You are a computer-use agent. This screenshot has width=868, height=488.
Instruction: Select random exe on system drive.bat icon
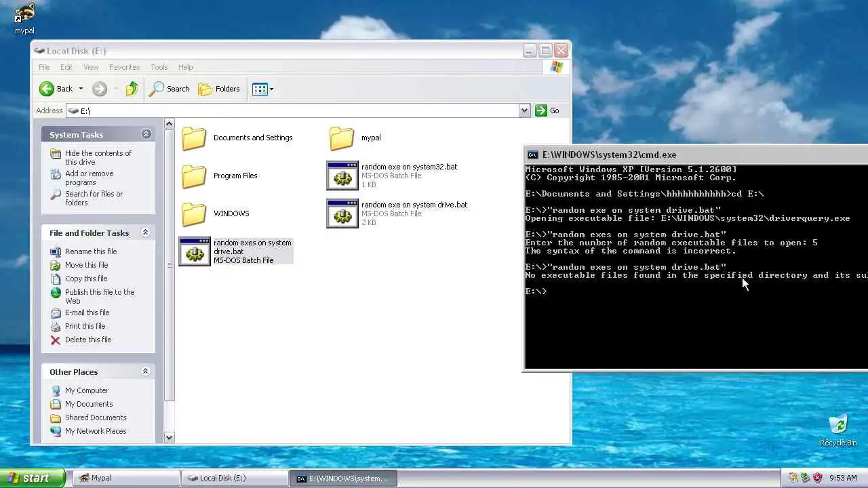coord(342,213)
